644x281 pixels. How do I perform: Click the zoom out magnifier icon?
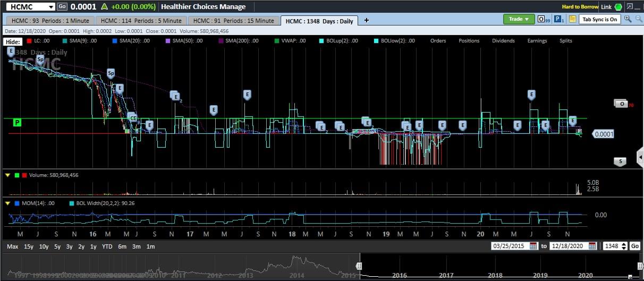(x=638, y=19)
